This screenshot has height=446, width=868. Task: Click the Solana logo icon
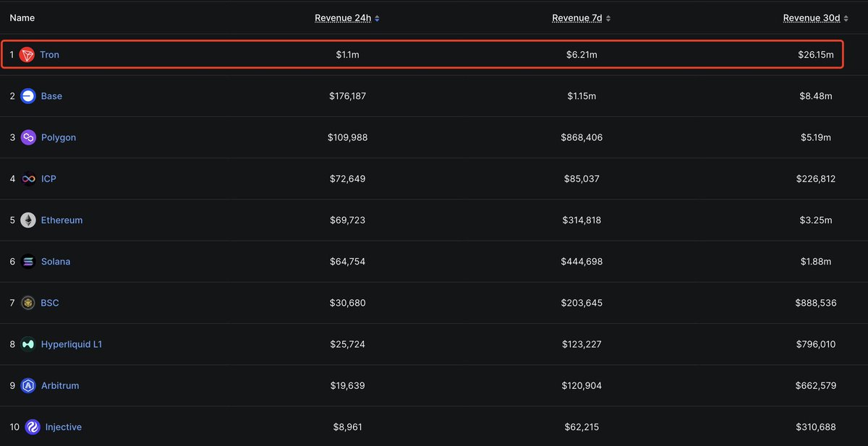click(28, 262)
